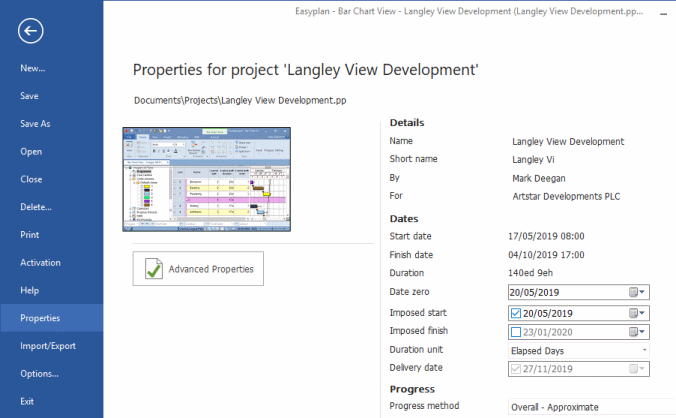Click the Imposed finish date 23/01/2020
676x418 pixels.
coord(548,332)
